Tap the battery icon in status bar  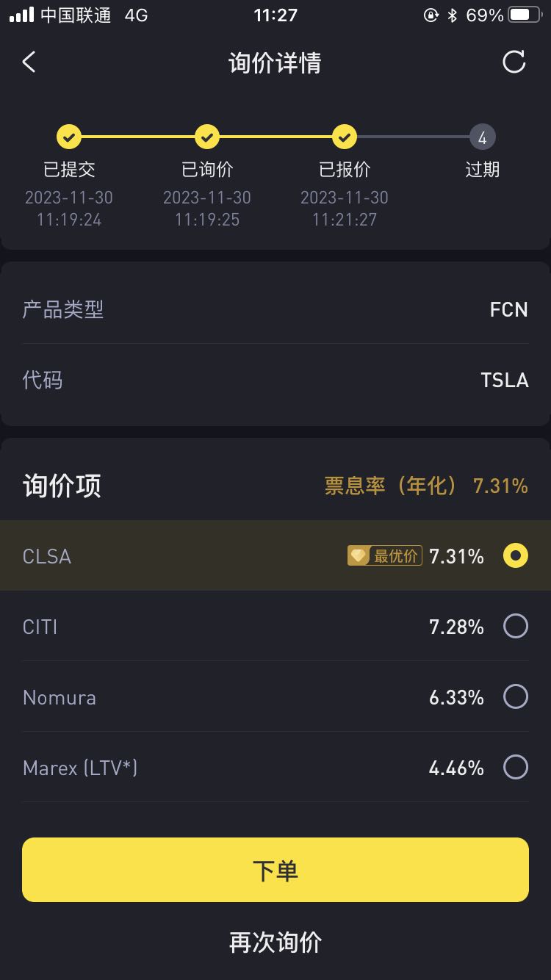[525, 15]
